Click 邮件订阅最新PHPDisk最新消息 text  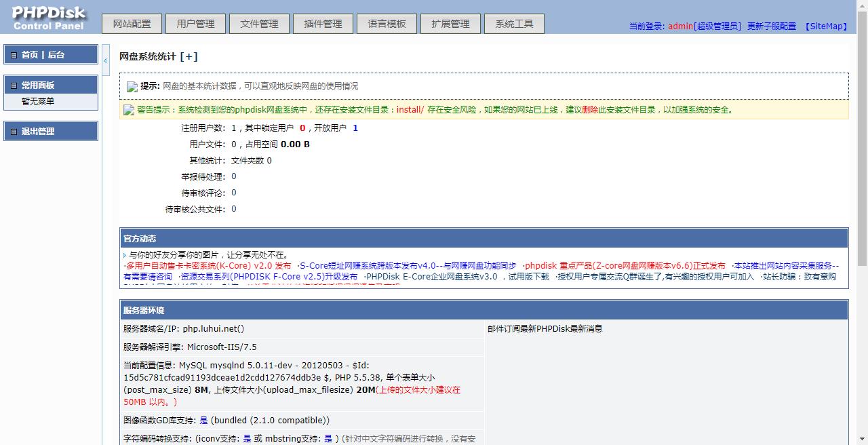tap(545, 329)
